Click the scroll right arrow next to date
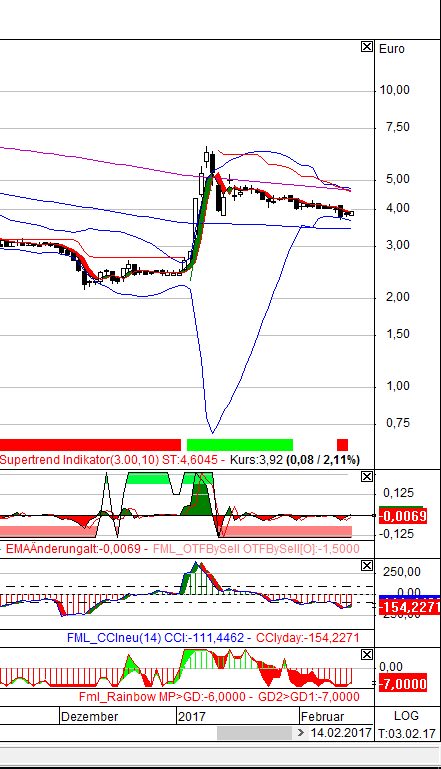The height and width of the screenshot is (769, 441). point(300,733)
